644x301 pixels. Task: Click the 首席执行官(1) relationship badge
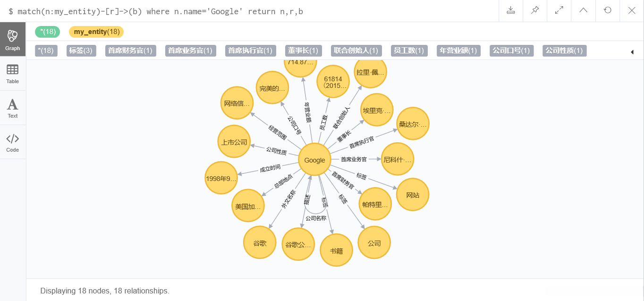(x=250, y=51)
